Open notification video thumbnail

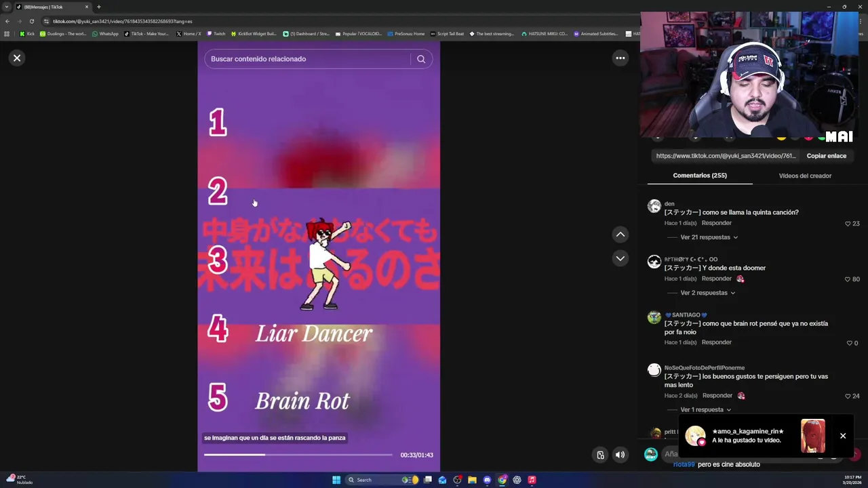click(x=812, y=436)
